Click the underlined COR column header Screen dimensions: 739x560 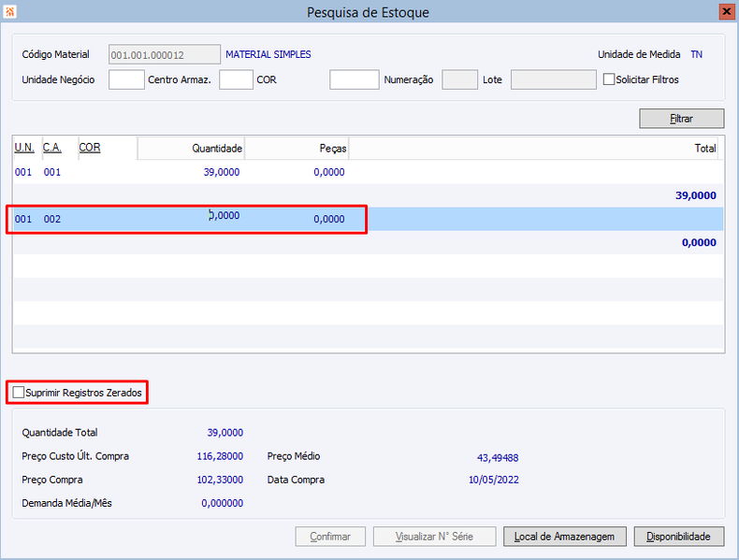[x=90, y=148]
